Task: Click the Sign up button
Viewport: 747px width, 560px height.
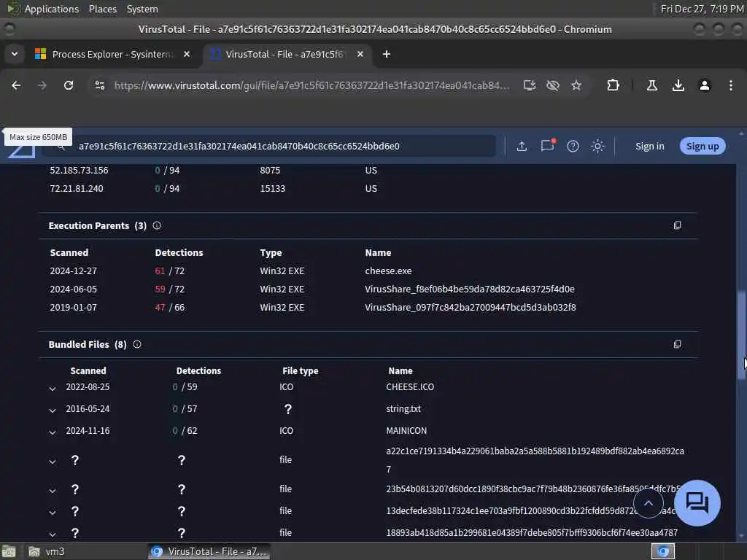Action: coord(703,146)
